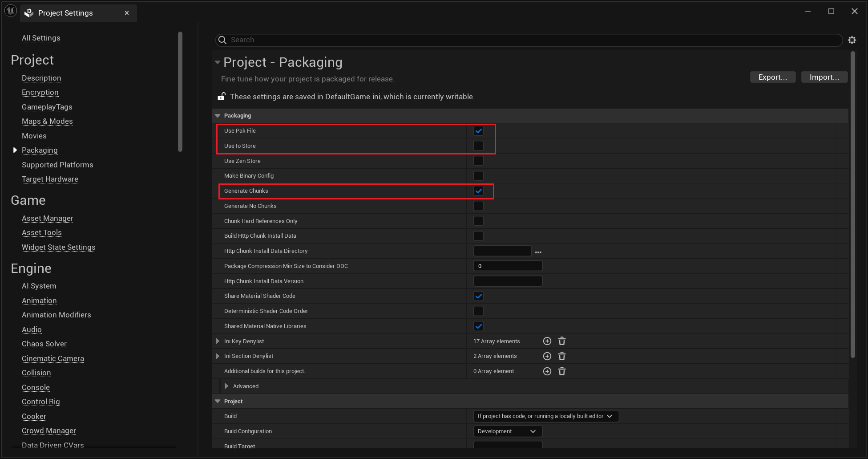Click the settings panel vertical scrollbar
Screen dimensions: 868x459
[x=852, y=205]
